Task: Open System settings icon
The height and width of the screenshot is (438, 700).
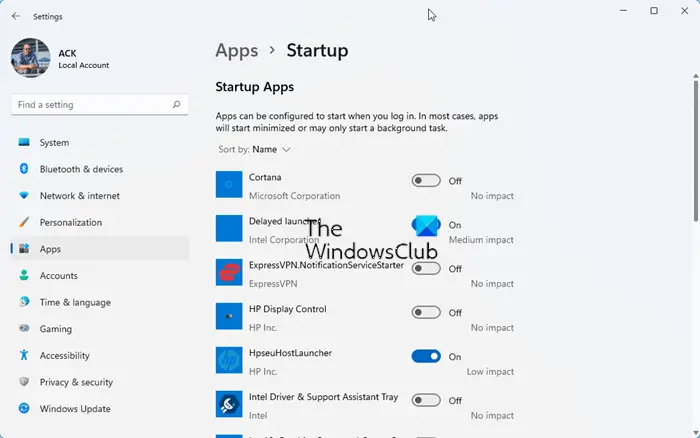Action: point(24,142)
